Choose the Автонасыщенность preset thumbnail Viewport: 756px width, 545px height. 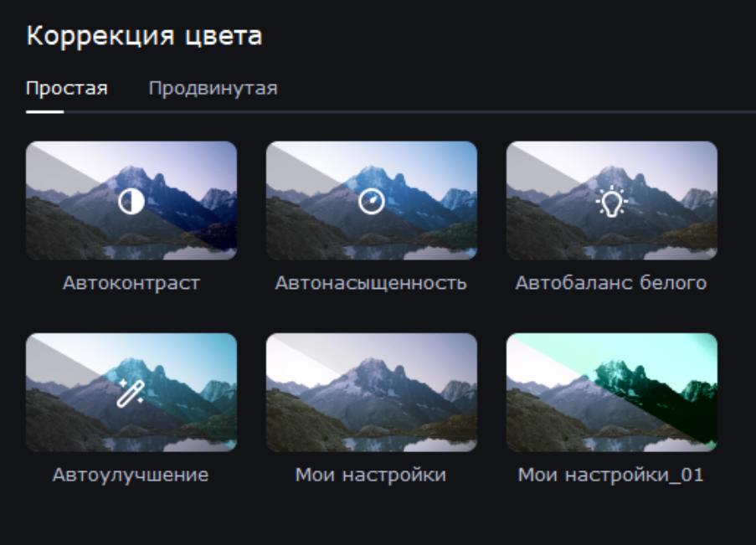tap(371, 201)
